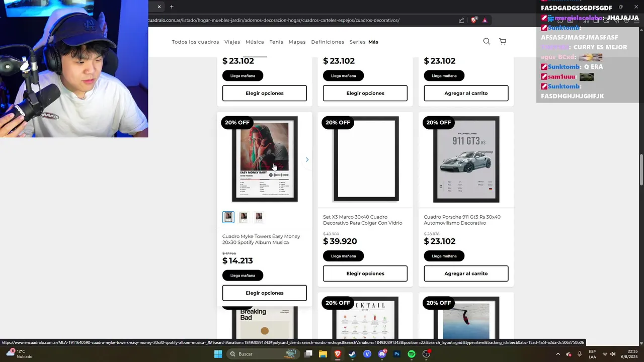This screenshot has height=362, width=644.
Task: Open Todos los cuadros menu
Action: tap(195, 42)
